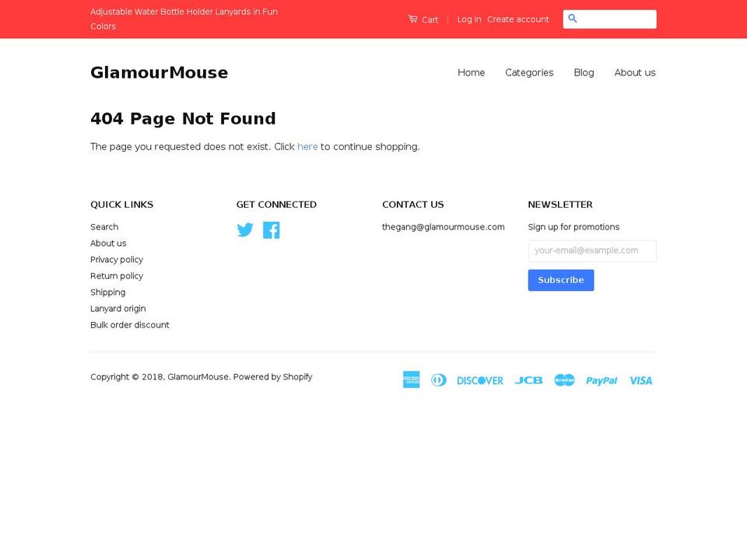Click the Log in link
This screenshot has height=560, width=747.
tap(468, 19)
